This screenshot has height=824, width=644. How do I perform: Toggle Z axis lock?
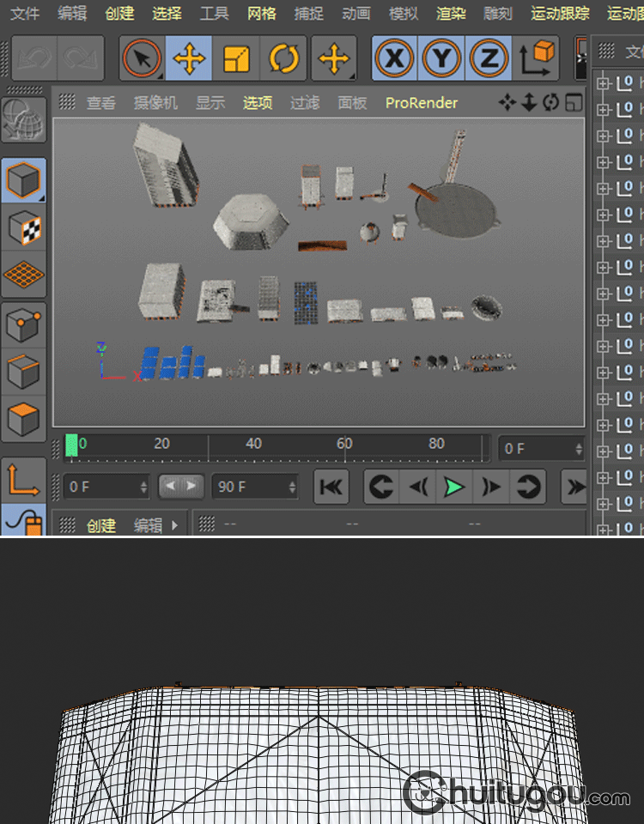tap(489, 59)
